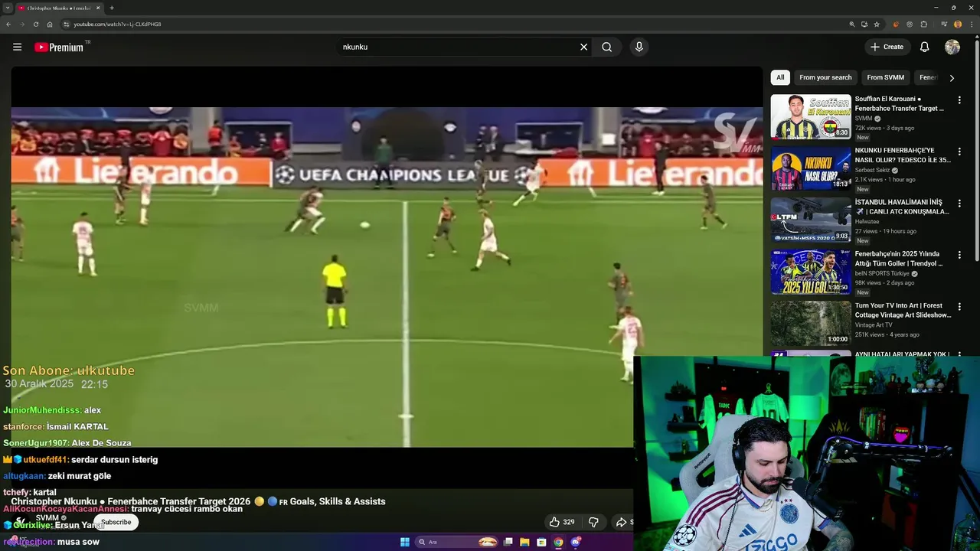Open options for İstanbul Havalimanı video

(959, 203)
